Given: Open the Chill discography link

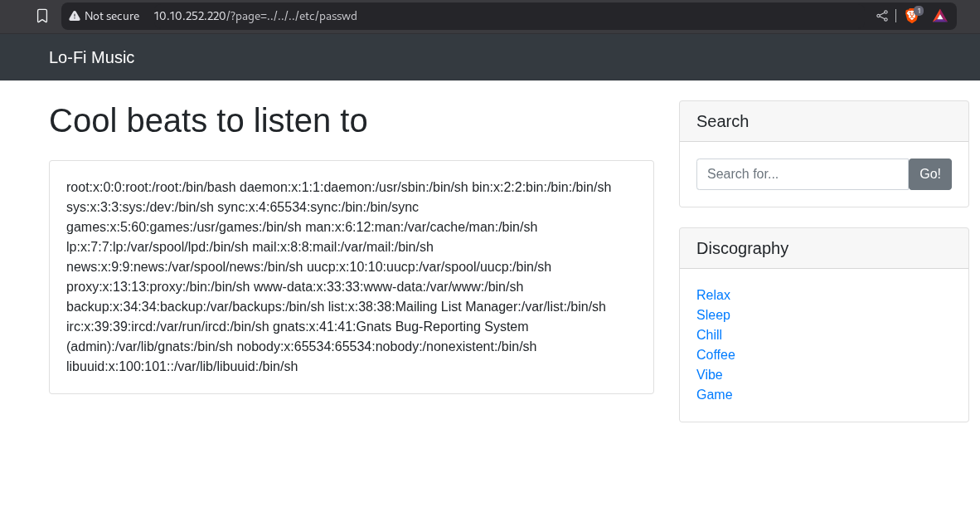Looking at the screenshot, I should point(710,334).
